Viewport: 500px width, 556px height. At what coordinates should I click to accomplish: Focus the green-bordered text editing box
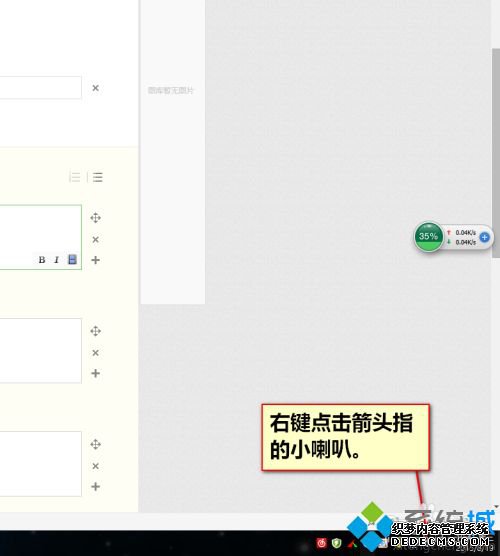(40, 237)
